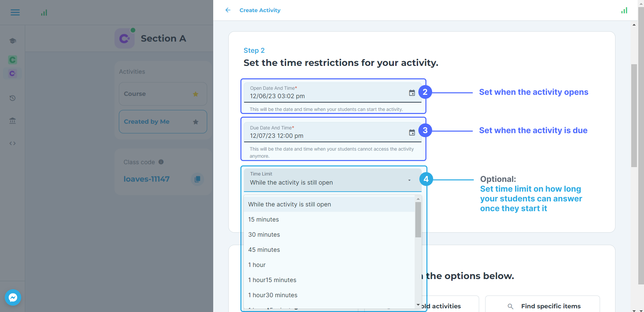This screenshot has width=644, height=312.
Task: Open the Created by Me activities
Action: [x=147, y=122]
